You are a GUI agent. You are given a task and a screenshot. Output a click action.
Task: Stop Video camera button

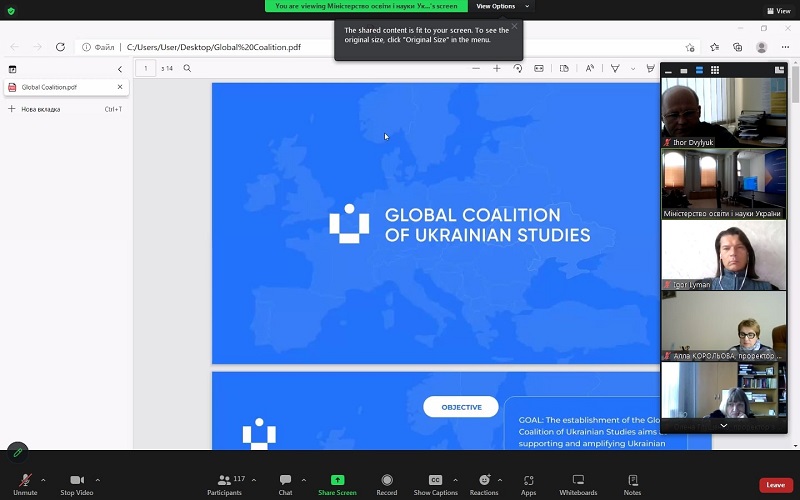click(x=77, y=485)
